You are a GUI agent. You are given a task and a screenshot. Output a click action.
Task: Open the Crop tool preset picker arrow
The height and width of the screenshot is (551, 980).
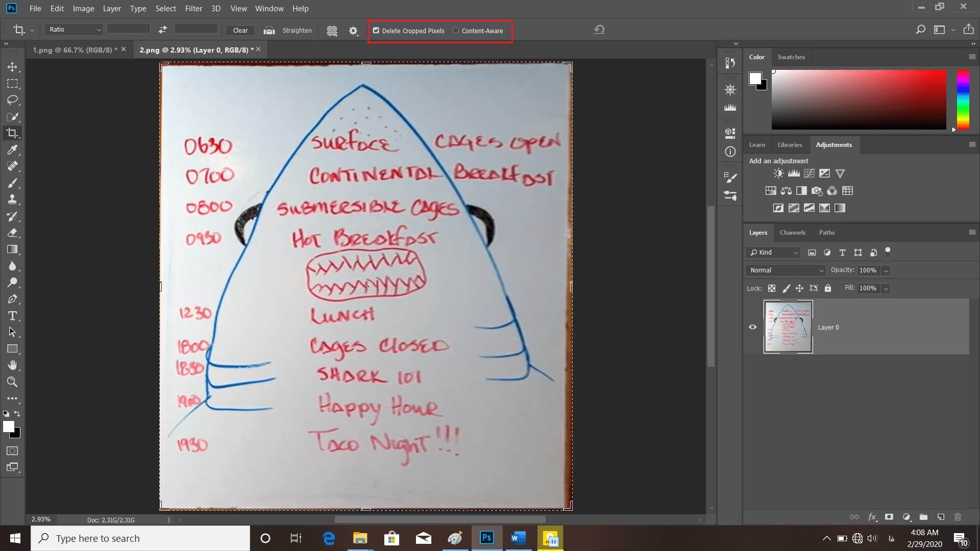pos(32,30)
